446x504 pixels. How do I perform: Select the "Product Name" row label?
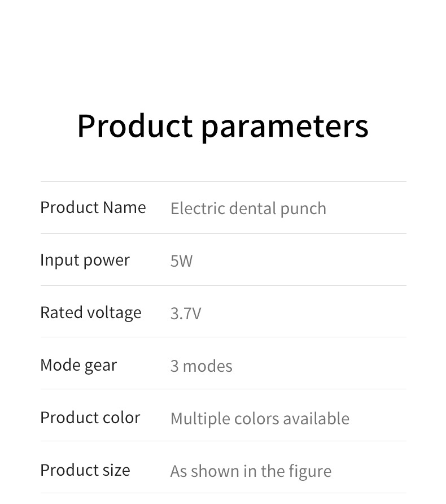(93, 207)
